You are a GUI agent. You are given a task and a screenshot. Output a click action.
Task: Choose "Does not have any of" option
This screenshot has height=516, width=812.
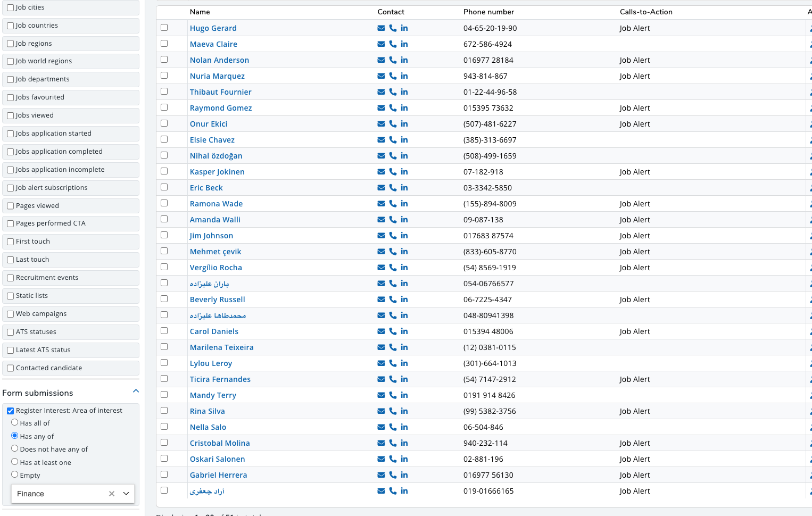pos(15,448)
